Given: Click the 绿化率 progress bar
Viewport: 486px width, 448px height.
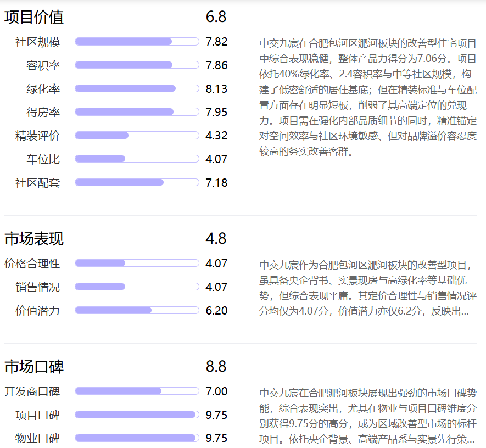Looking at the screenshot, I should point(137,88).
